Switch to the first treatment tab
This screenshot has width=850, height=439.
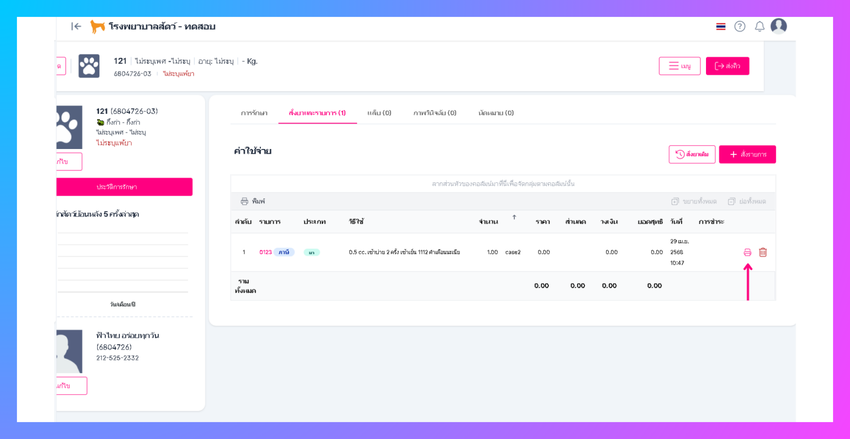point(254,113)
